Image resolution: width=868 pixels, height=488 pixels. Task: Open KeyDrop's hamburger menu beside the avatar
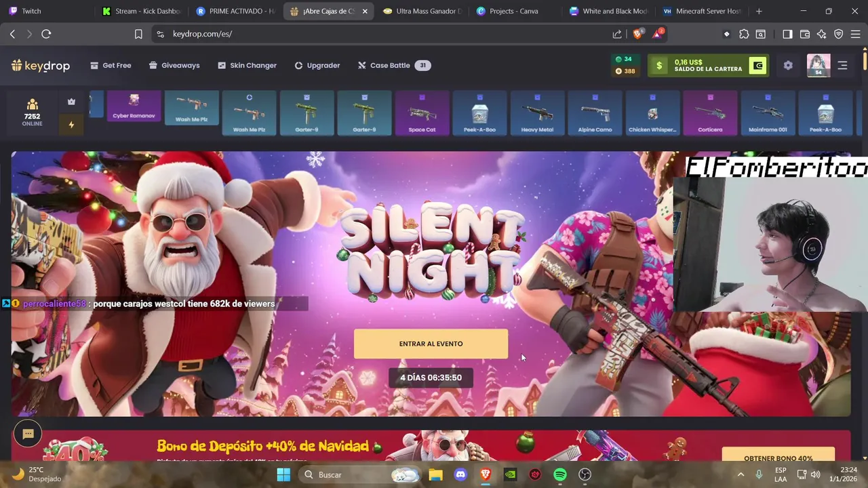(x=842, y=66)
